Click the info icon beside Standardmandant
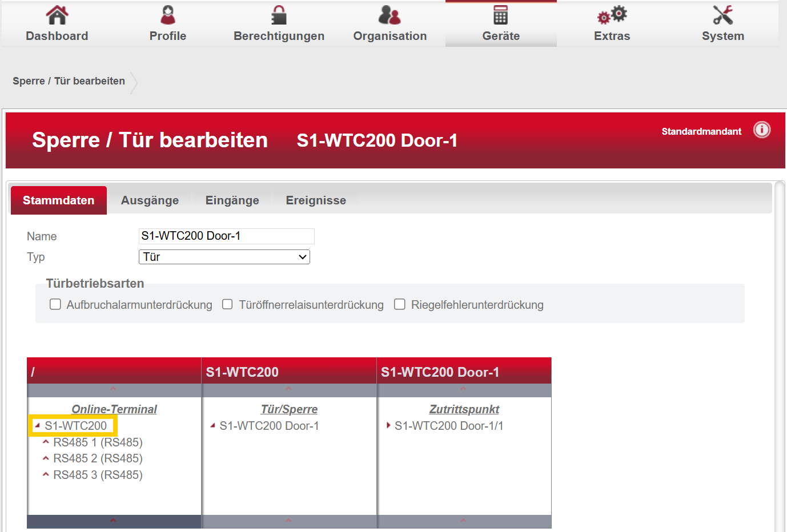787x532 pixels. pyautogui.click(x=761, y=130)
